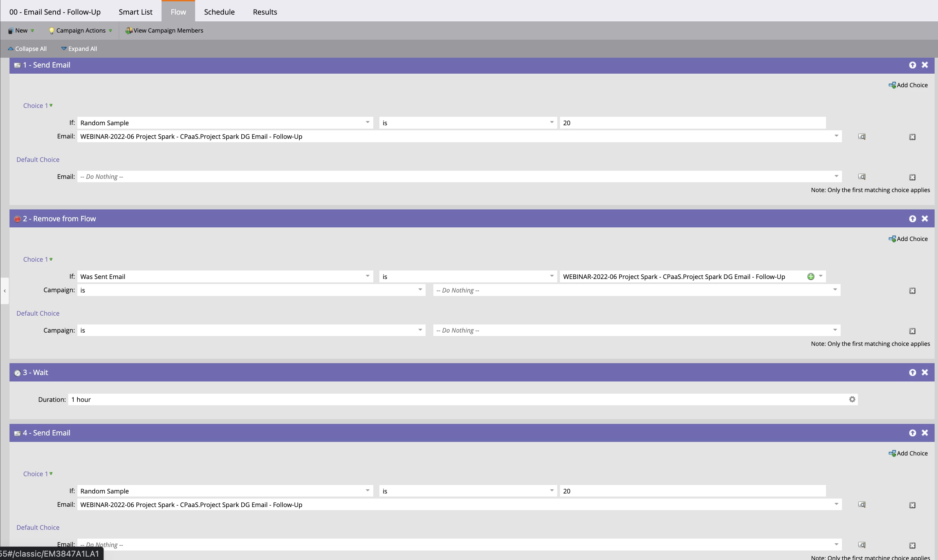This screenshot has width=938, height=560.
Task: Switch to the Schedule tab
Action: point(219,12)
